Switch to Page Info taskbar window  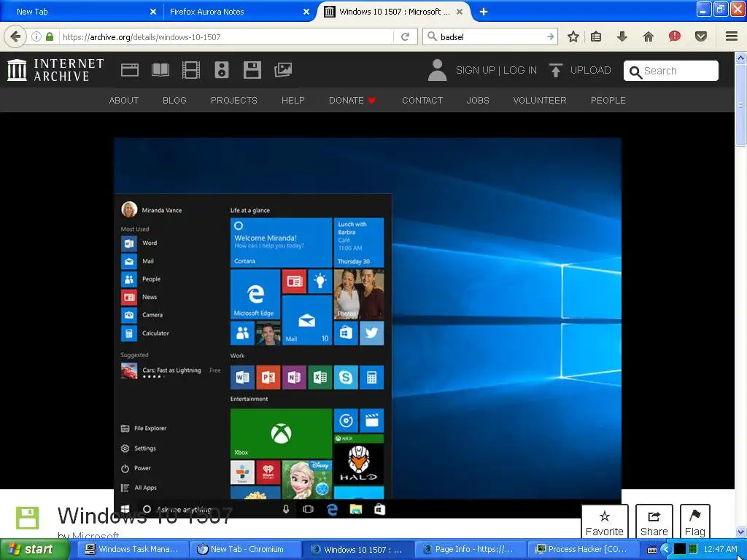(x=469, y=549)
